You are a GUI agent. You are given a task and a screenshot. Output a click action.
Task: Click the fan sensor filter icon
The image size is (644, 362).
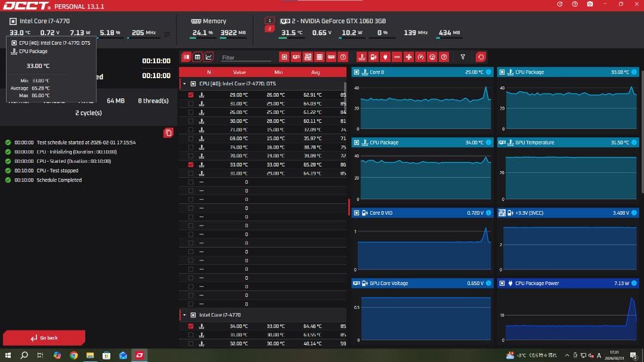[x=408, y=57]
